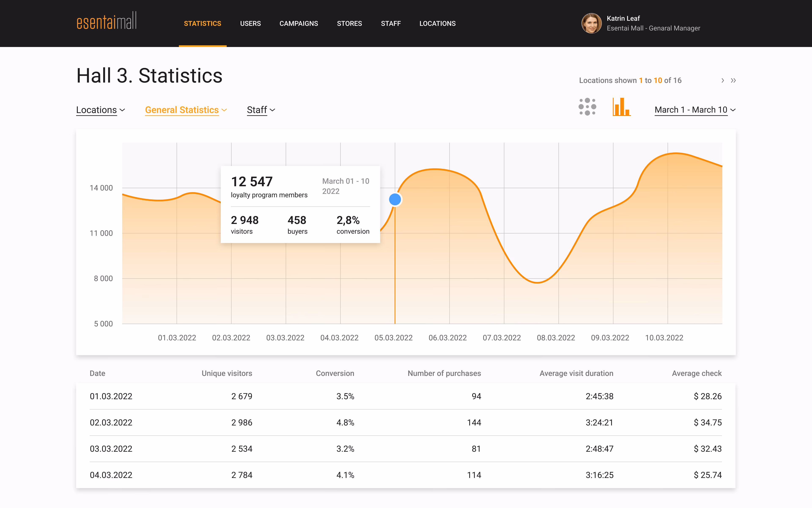Screen dimensions: 812x508
Task: Sort by Conversion column header
Action: (x=335, y=373)
